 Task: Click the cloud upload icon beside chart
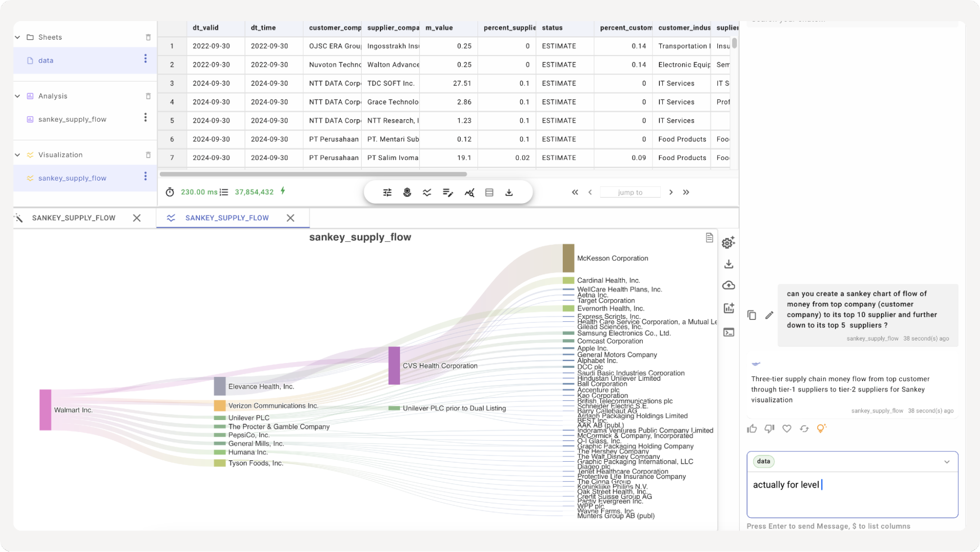coord(729,286)
